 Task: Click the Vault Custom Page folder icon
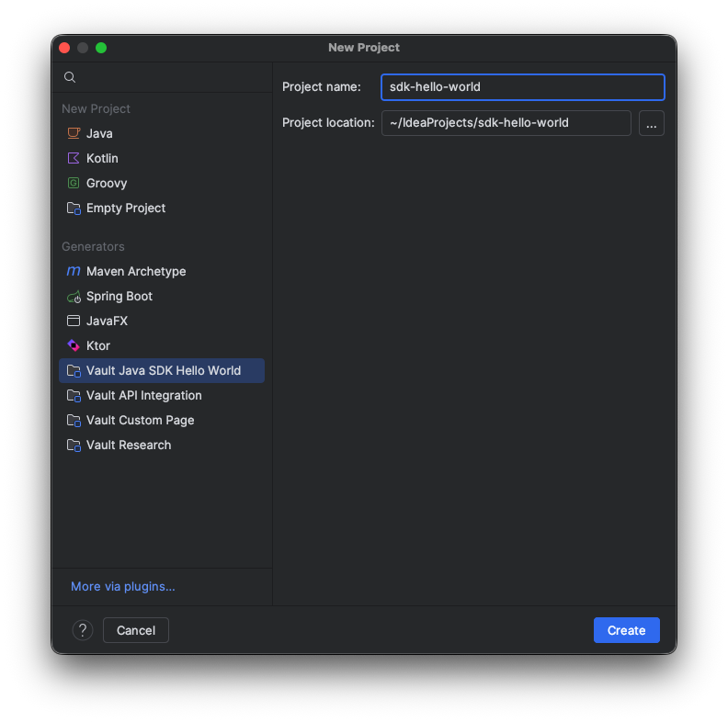pyautogui.click(x=74, y=421)
